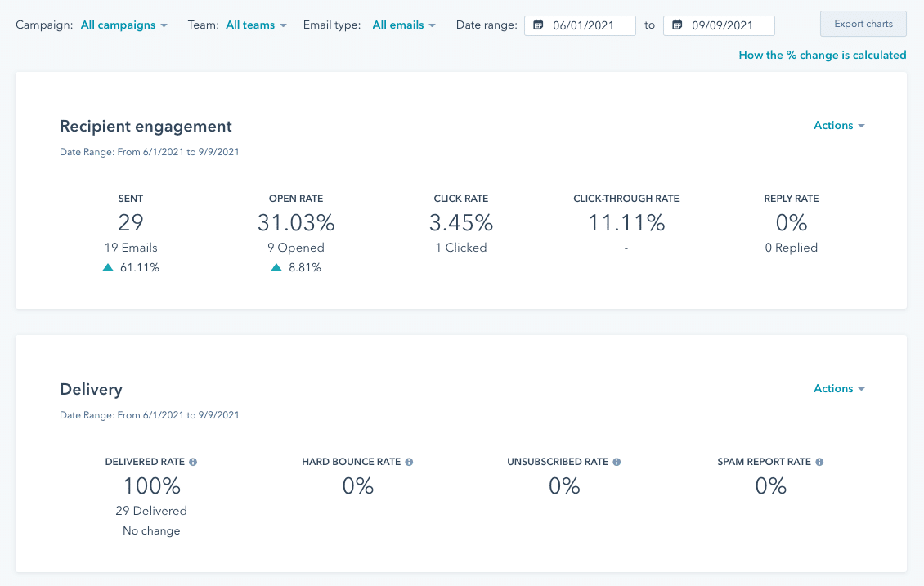Open How the % change is calculated
Screen dimensions: 924x586
(x=822, y=55)
